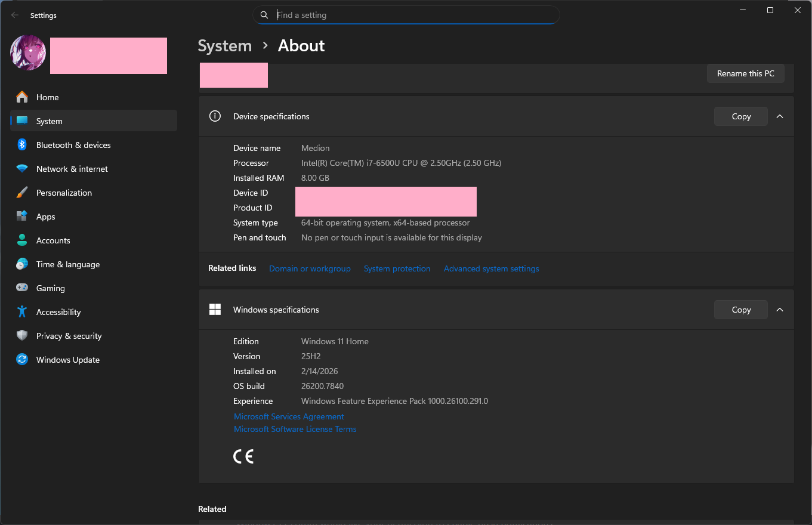Click the No pen or touch input text
Viewport: 812px width, 525px height.
(391, 237)
